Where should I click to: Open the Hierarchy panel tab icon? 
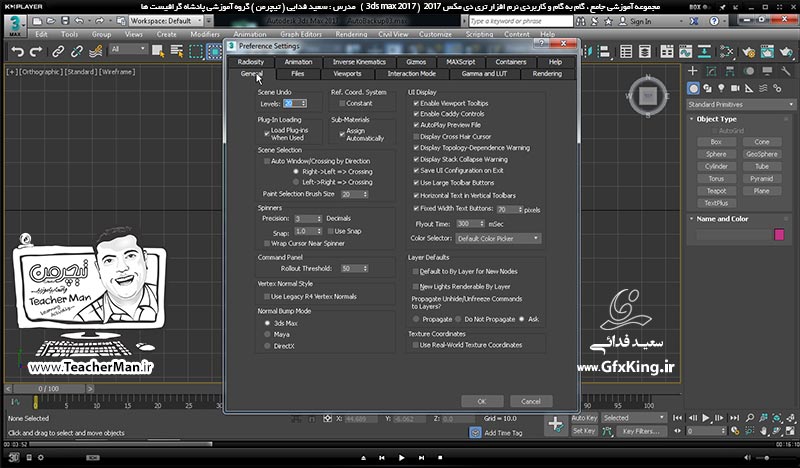point(730,71)
